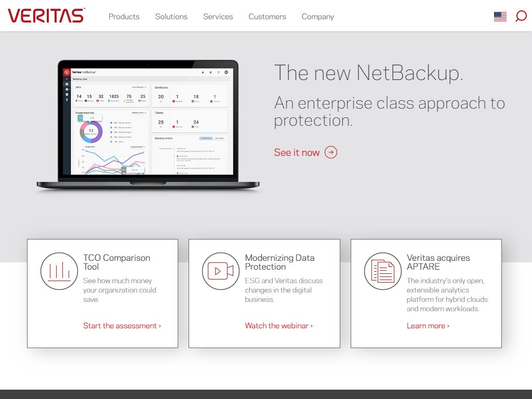Viewport: 532px width, 399px height.
Task: Click the Modernizing Data Protection heading
Action: (x=280, y=262)
